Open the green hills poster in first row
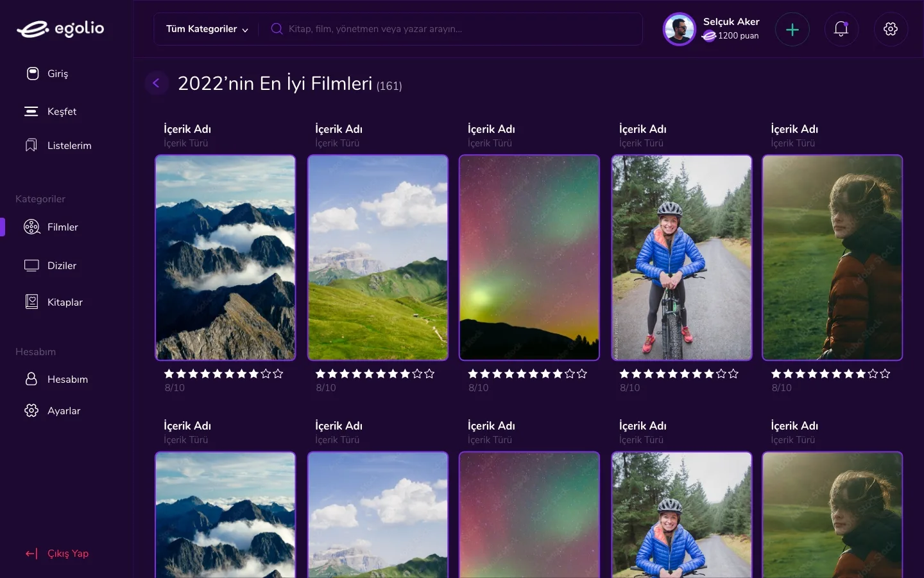The width and height of the screenshot is (924, 578). point(378,258)
